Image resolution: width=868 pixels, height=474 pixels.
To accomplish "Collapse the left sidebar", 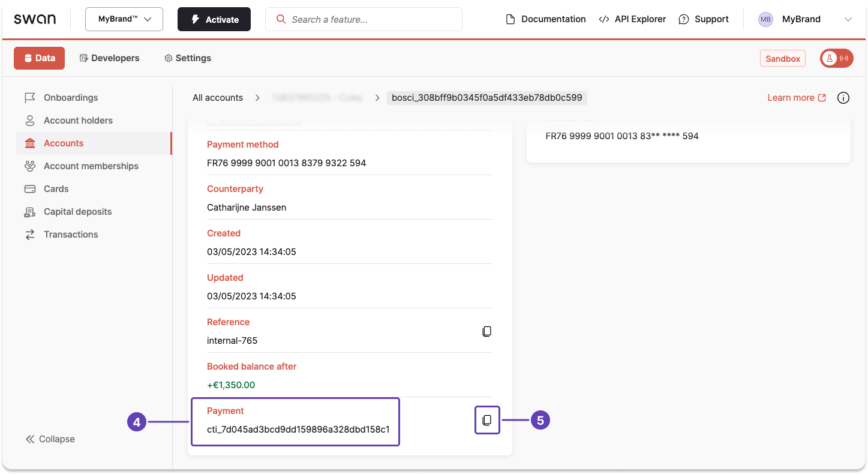I will (x=50, y=439).
